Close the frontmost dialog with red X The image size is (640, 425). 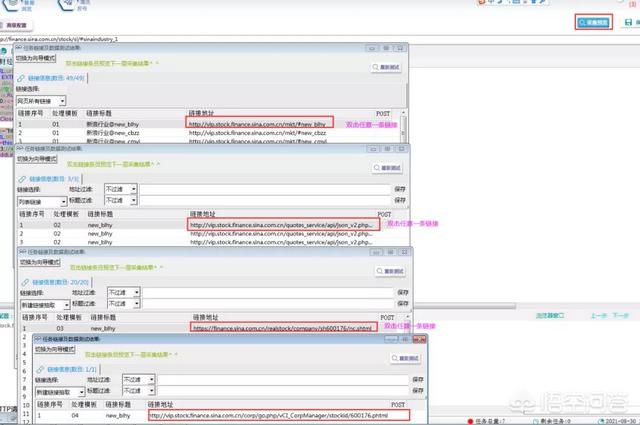tap(419, 339)
